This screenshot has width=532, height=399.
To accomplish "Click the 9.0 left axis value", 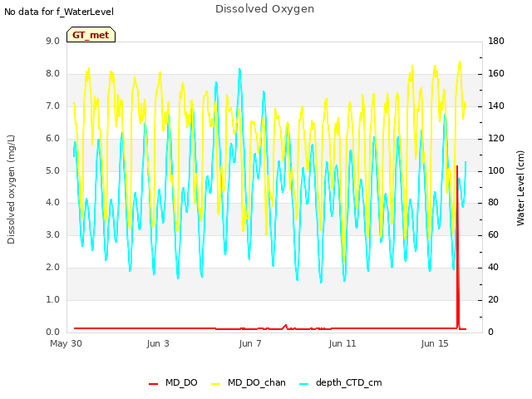I will (x=52, y=41).
